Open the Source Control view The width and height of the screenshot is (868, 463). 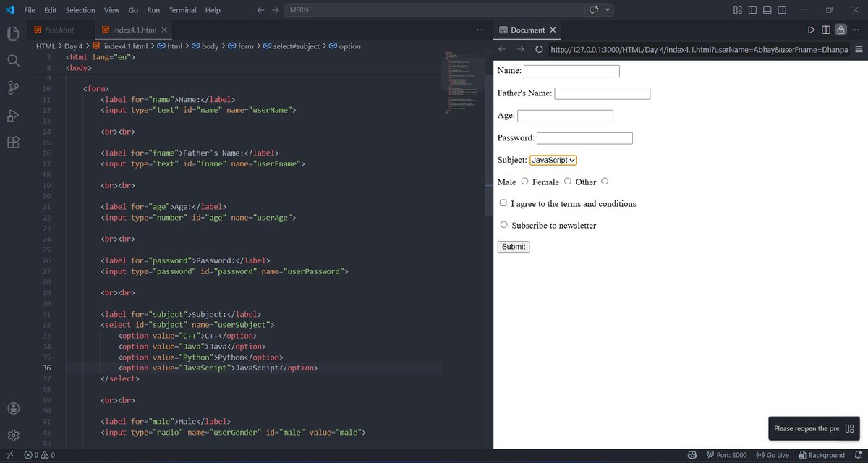pyautogui.click(x=13, y=88)
